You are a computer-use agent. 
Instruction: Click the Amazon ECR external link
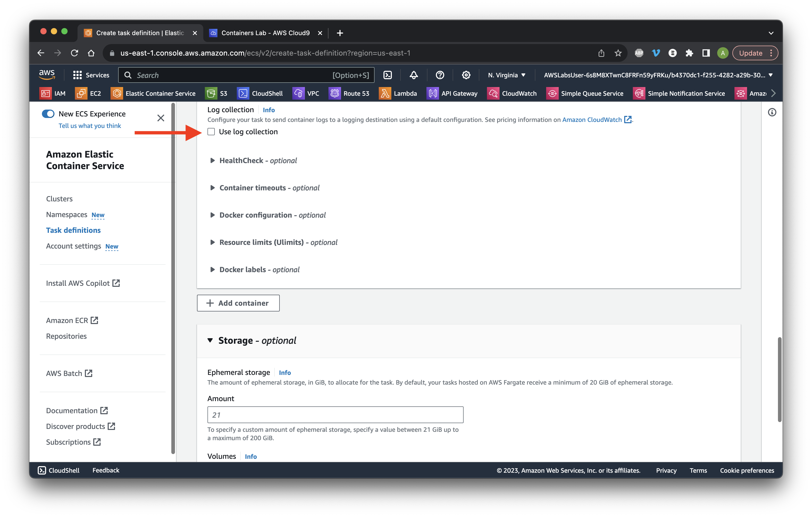click(x=72, y=320)
